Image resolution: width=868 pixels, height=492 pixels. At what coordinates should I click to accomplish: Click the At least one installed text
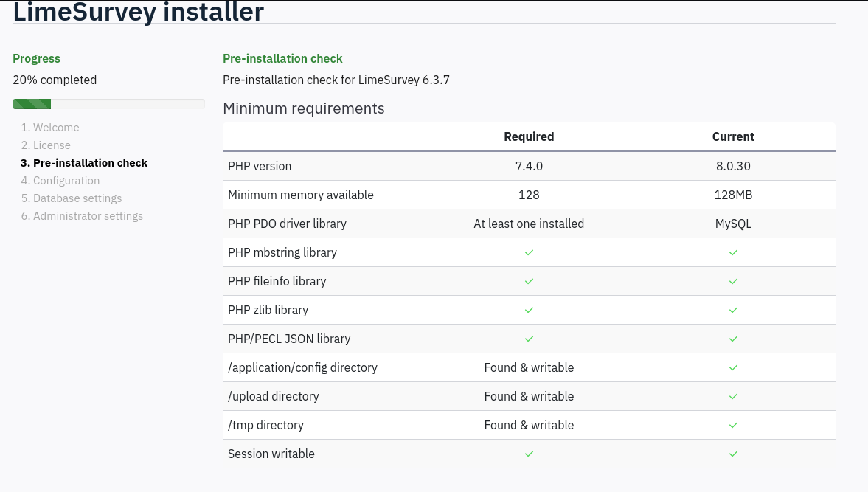(529, 224)
